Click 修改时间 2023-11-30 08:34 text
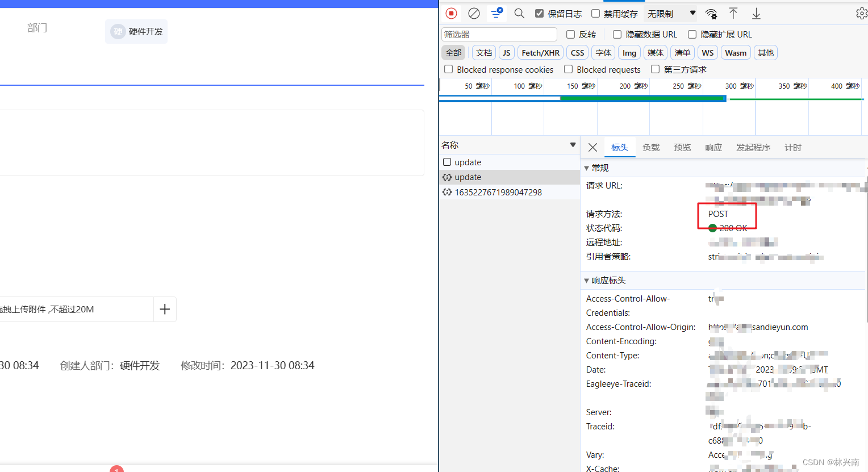This screenshot has width=868, height=472. [248, 365]
